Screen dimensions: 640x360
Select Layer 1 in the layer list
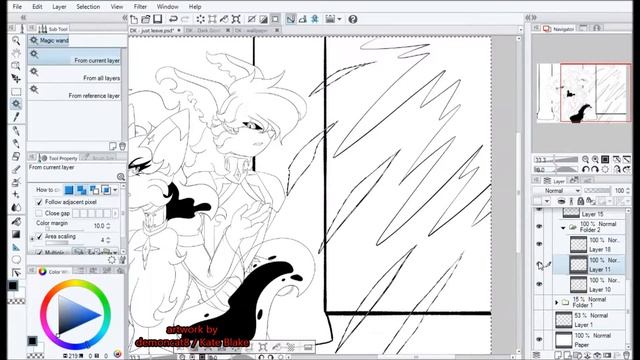pyautogui.click(x=590, y=320)
